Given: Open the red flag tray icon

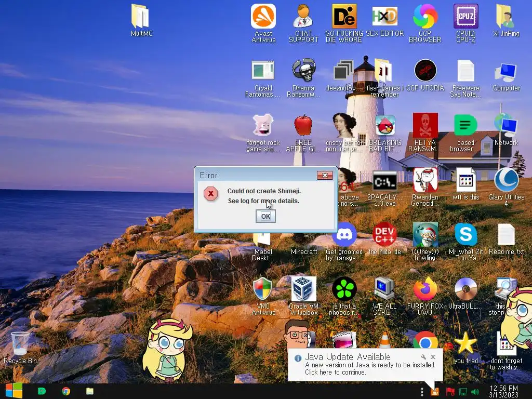Looking at the screenshot, I should [x=450, y=392].
